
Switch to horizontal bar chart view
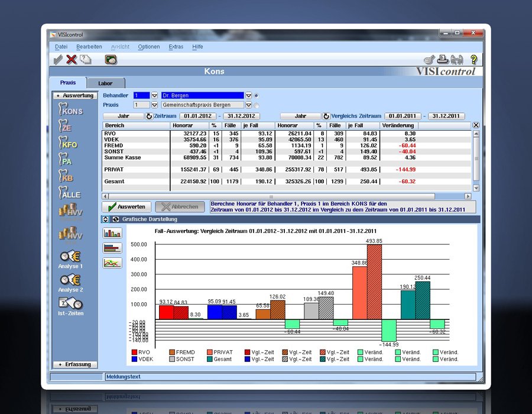point(112,248)
